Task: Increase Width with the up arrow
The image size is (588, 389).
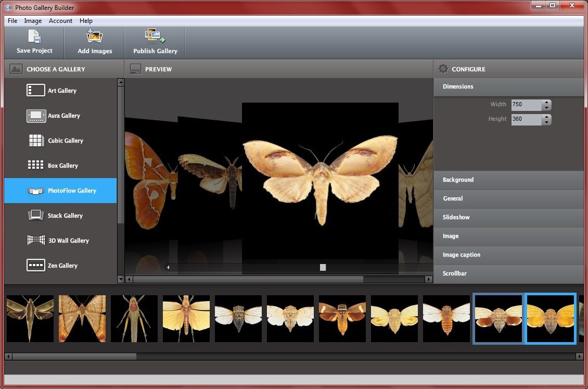Action: pos(547,102)
